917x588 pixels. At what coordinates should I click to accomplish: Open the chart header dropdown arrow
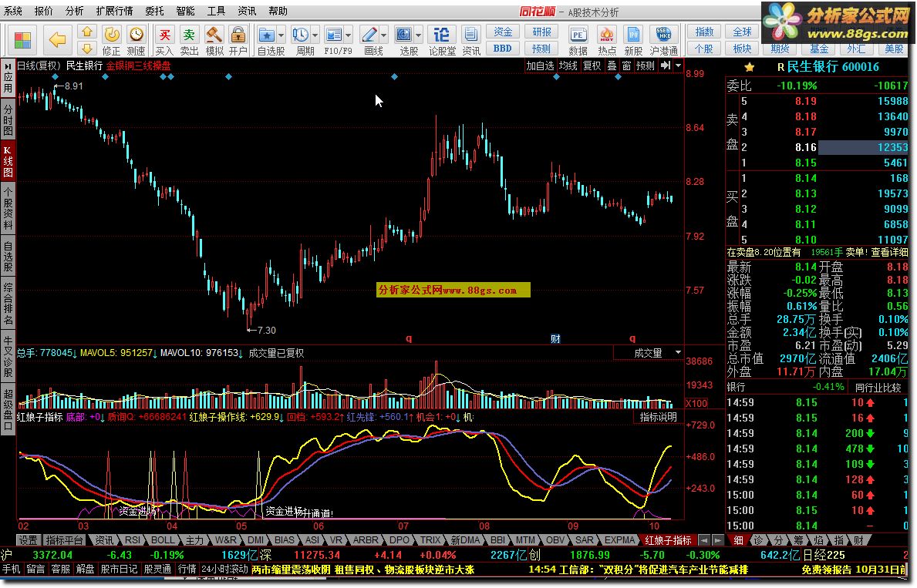679,66
